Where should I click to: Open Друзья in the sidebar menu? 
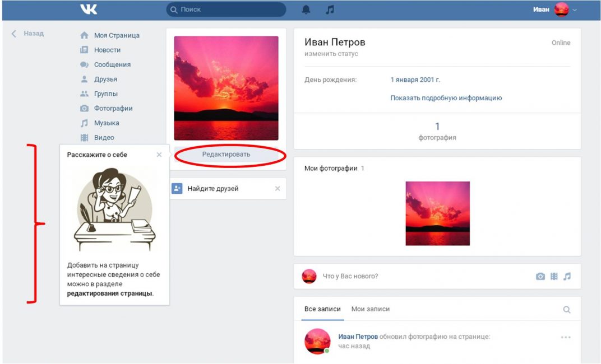coord(105,79)
